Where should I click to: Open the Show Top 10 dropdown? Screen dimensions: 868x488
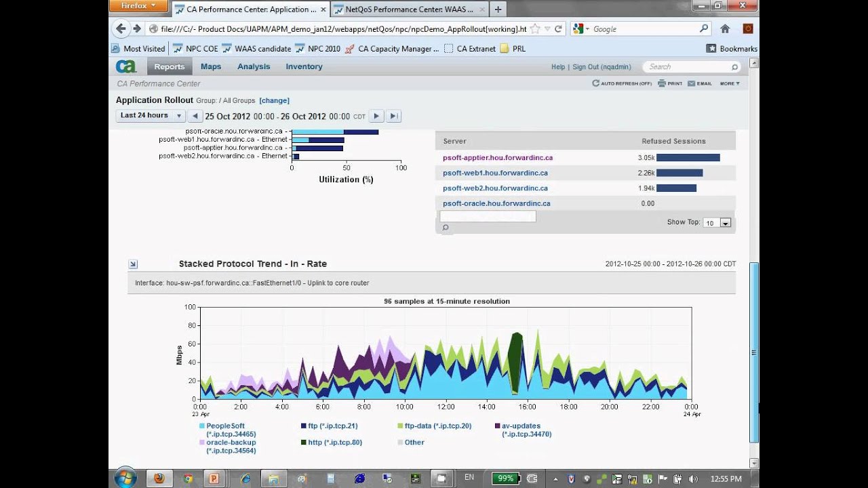[x=717, y=222]
